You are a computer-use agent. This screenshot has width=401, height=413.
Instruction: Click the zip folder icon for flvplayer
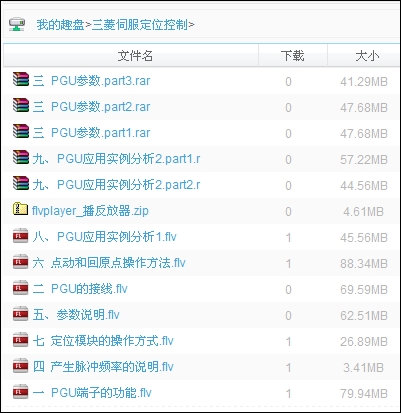click(x=20, y=209)
